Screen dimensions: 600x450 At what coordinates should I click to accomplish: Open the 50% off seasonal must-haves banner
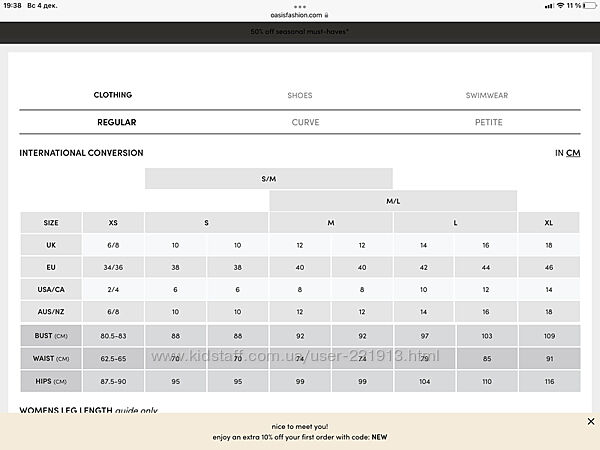[x=299, y=32]
